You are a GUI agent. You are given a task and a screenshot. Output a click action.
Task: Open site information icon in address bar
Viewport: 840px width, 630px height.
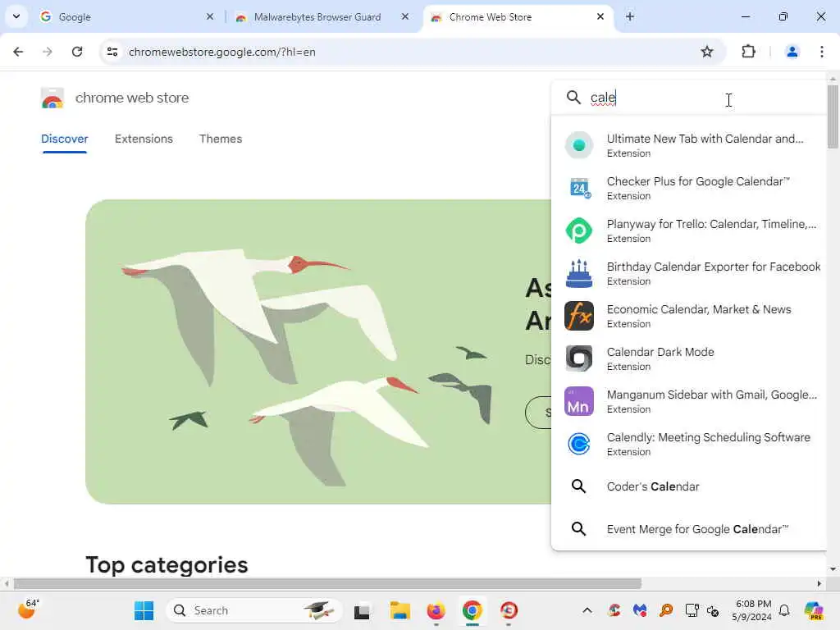point(112,52)
